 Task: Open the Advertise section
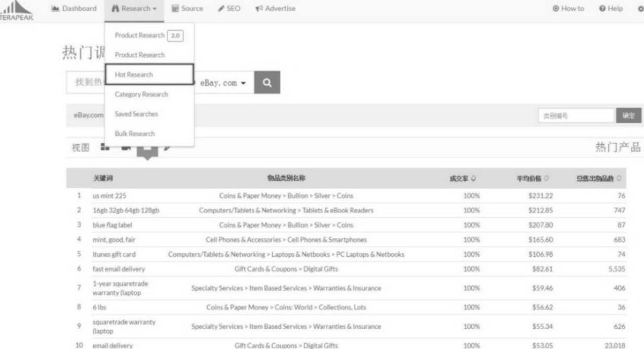click(275, 8)
